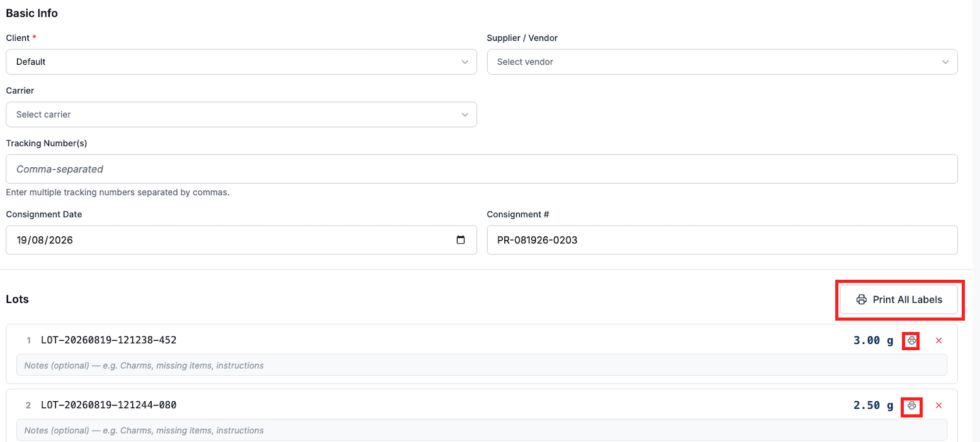Click the Lots section heading
Screen dimensions: 980x442
[x=18, y=299]
